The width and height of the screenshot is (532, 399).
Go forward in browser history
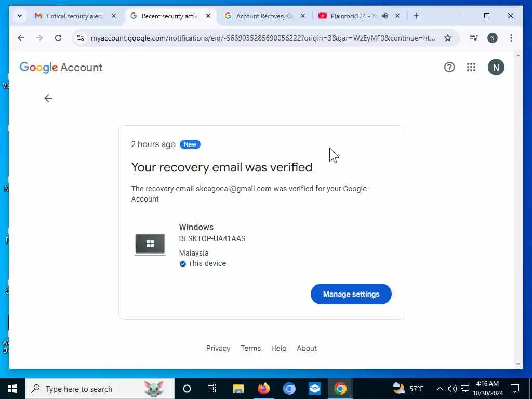coord(39,38)
